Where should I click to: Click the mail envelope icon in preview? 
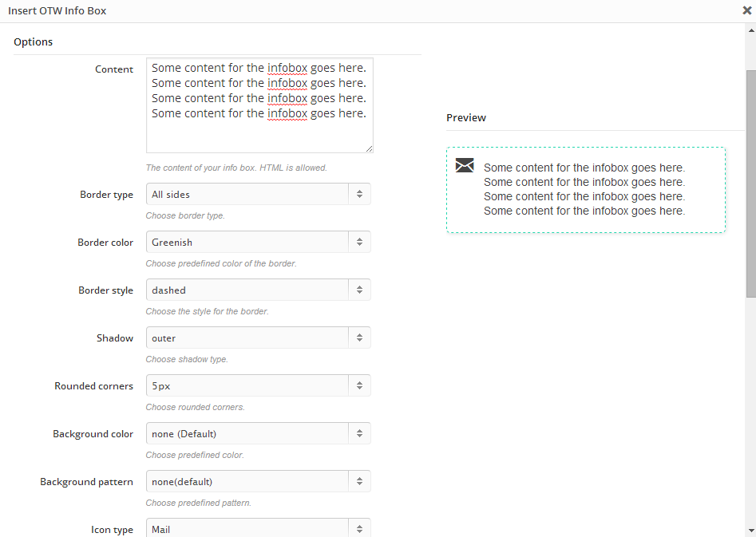[x=465, y=165]
